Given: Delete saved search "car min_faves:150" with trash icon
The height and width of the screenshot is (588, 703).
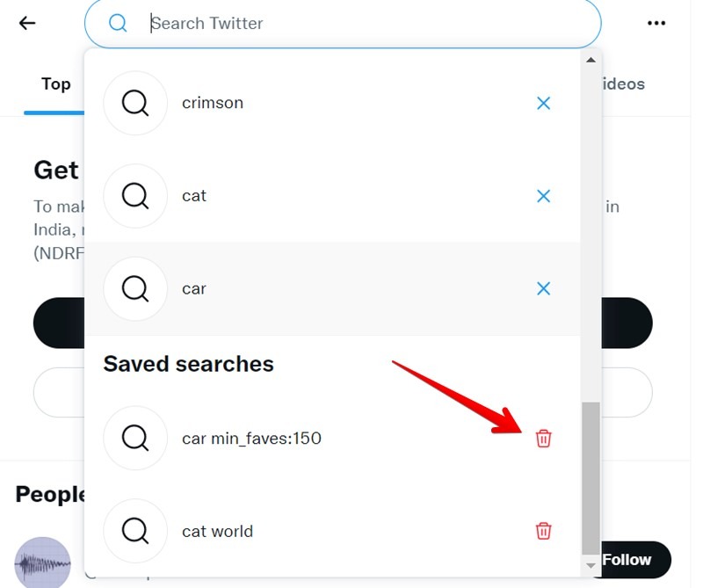Looking at the screenshot, I should [543, 438].
